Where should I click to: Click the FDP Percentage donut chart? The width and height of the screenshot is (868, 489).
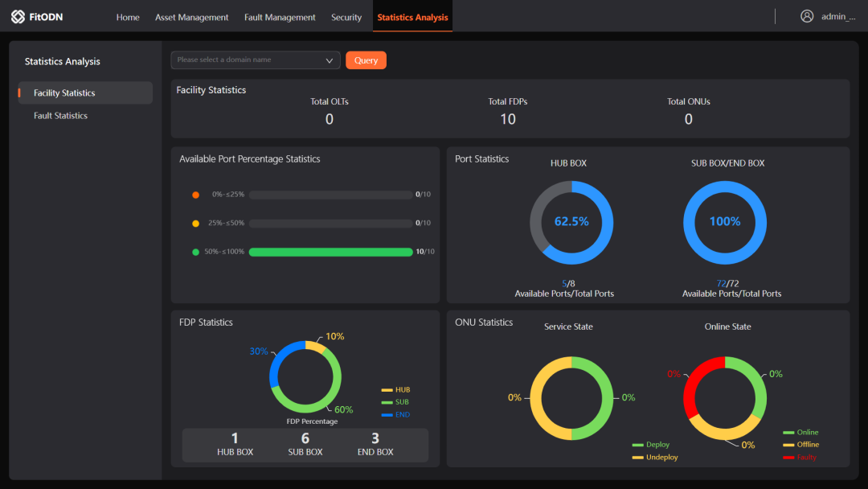(x=305, y=377)
